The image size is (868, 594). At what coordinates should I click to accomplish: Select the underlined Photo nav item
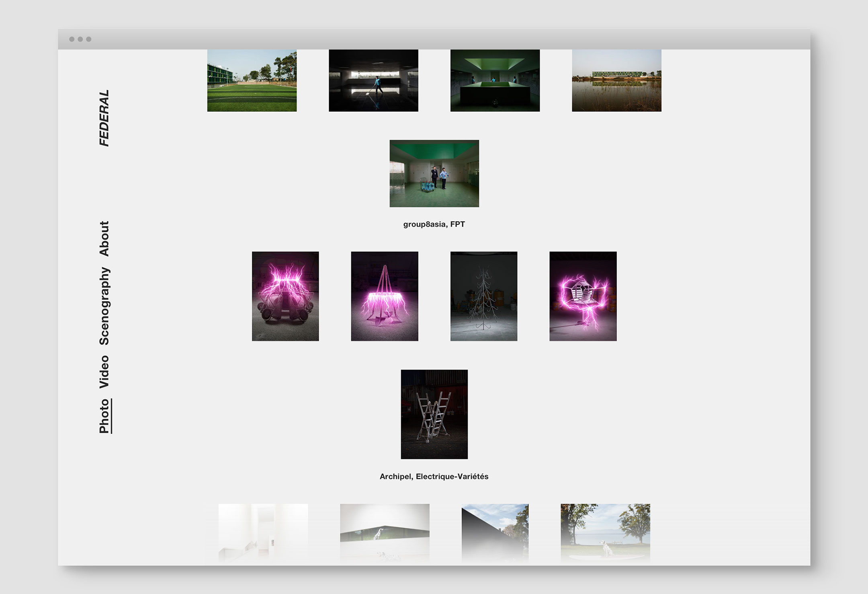pyautogui.click(x=104, y=416)
